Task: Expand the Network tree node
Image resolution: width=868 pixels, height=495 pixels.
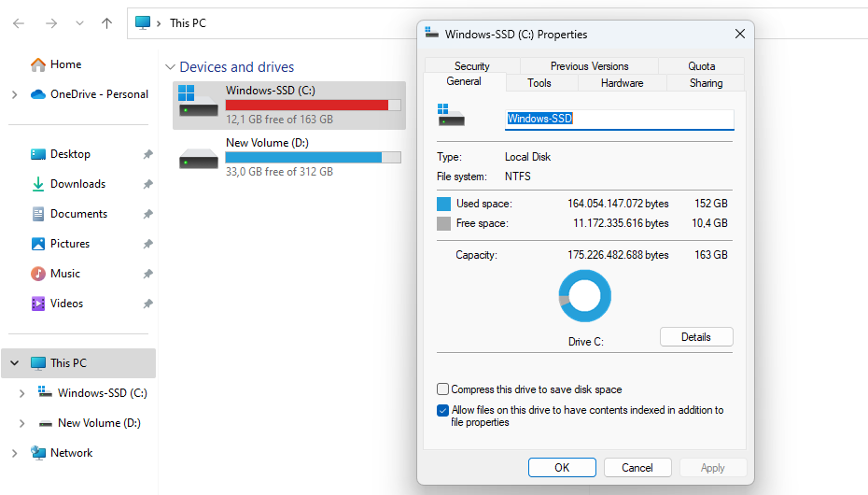Action: 14,453
